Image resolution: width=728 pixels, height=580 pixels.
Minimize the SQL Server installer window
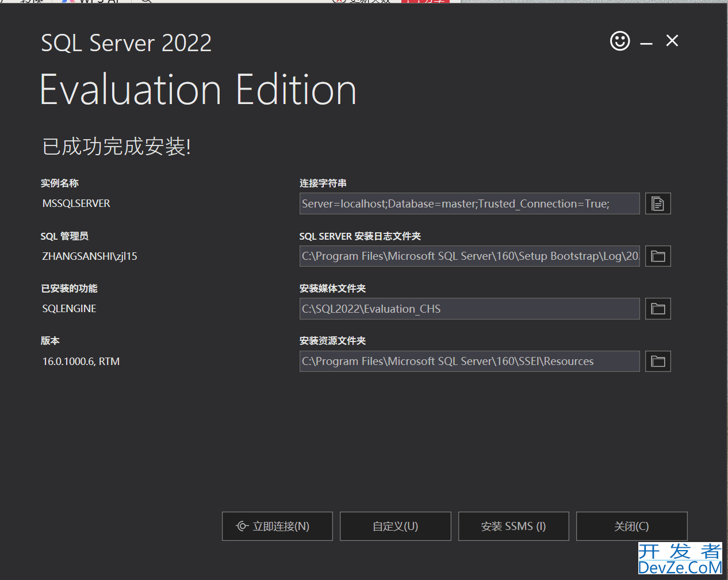pyautogui.click(x=646, y=44)
